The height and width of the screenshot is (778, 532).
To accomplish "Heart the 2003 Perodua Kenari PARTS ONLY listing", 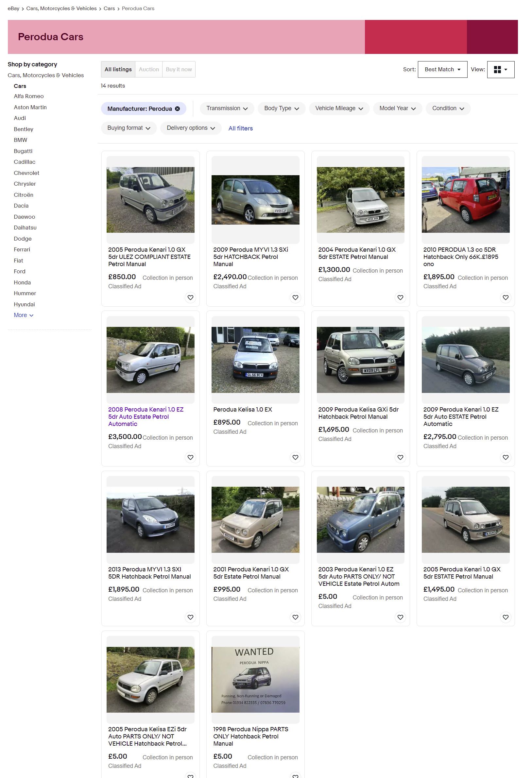I will point(401,617).
